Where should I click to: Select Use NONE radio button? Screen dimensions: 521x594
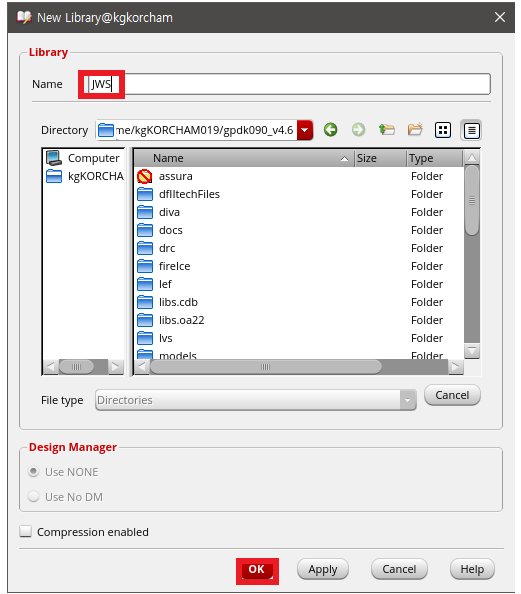tap(34, 472)
